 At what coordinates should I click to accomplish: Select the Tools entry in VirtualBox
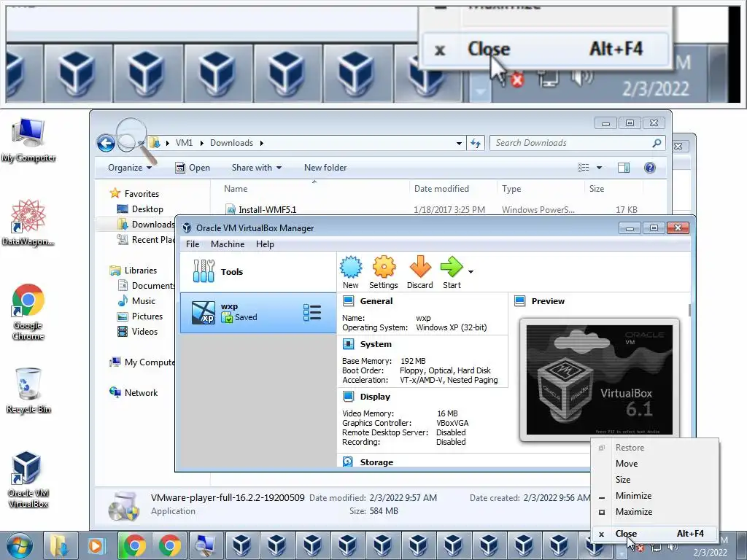point(258,271)
